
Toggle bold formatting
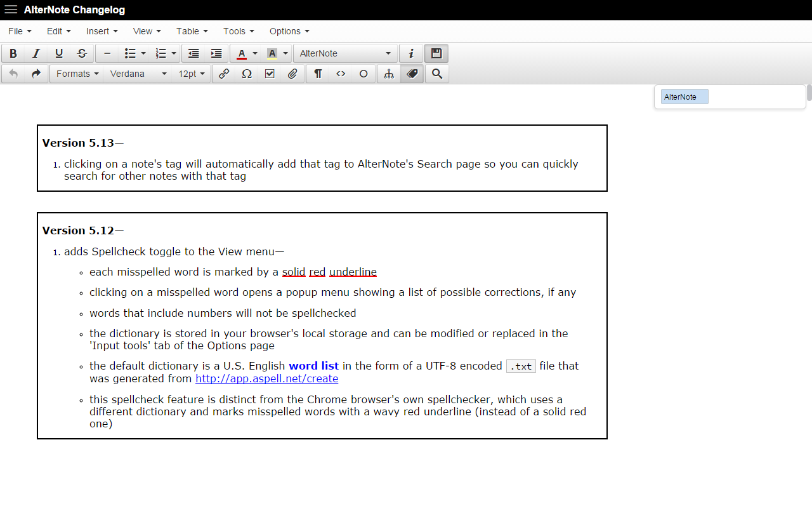13,53
